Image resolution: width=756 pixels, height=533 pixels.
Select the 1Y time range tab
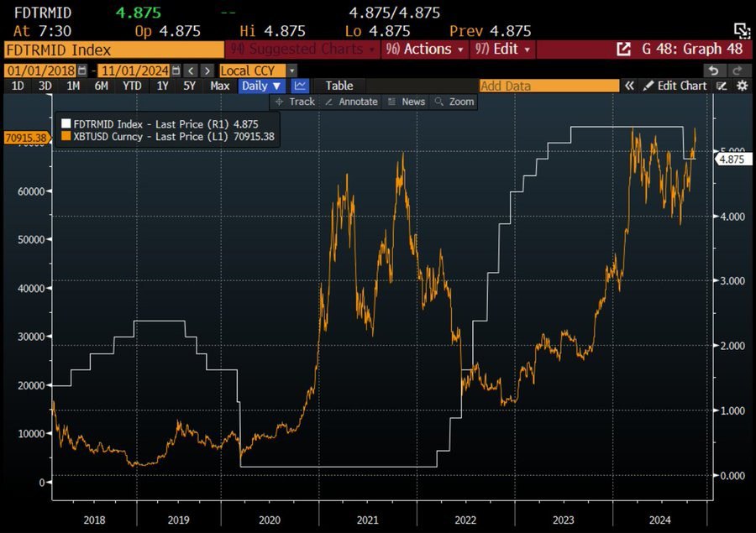163,86
